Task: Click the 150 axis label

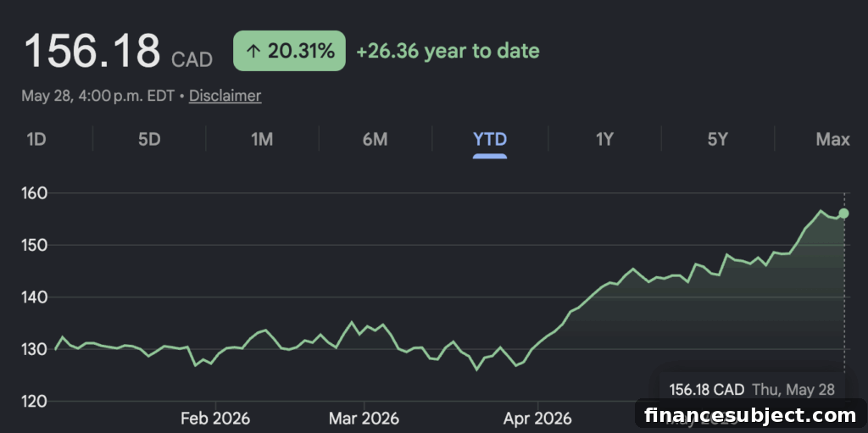Action: pos(35,245)
